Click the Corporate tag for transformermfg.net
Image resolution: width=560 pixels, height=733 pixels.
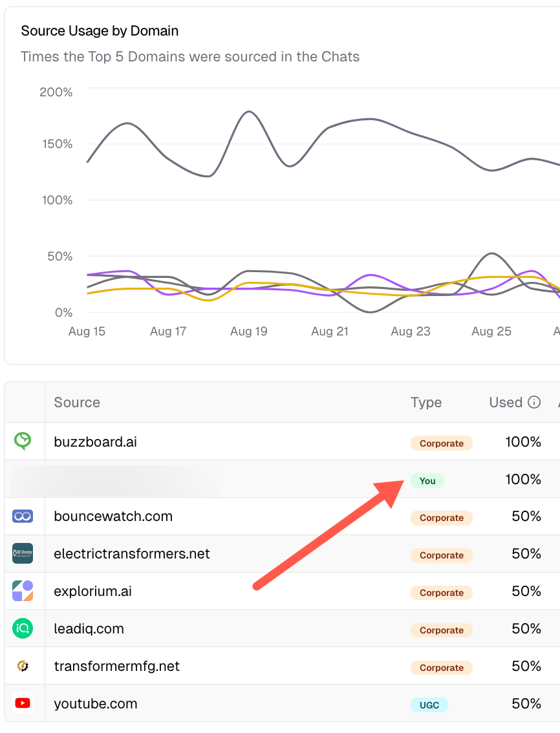(442, 668)
